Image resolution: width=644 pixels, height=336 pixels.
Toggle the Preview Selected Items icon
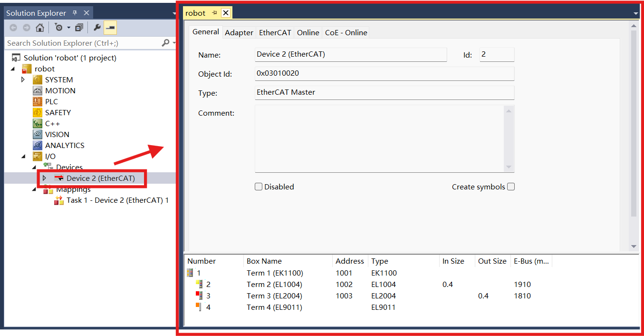(x=110, y=28)
